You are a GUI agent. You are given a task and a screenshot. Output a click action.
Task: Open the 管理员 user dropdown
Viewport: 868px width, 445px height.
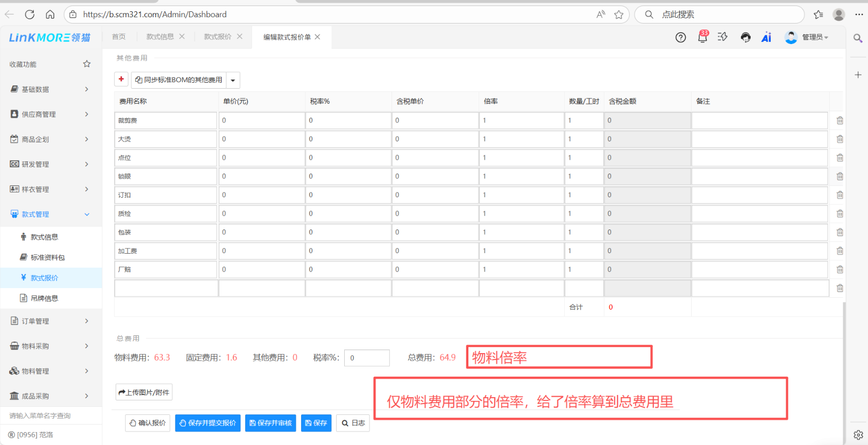(807, 37)
